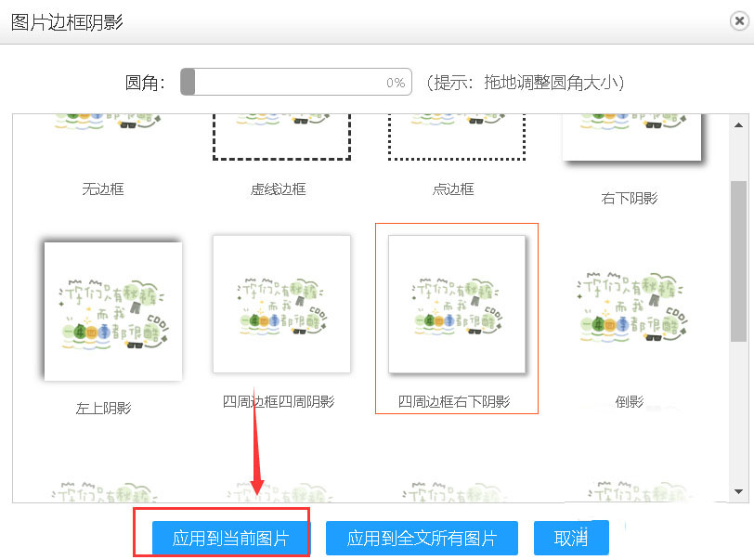The image size is (754, 560).
Task: Click the 圆角 radius slider bar
Action: click(295, 82)
